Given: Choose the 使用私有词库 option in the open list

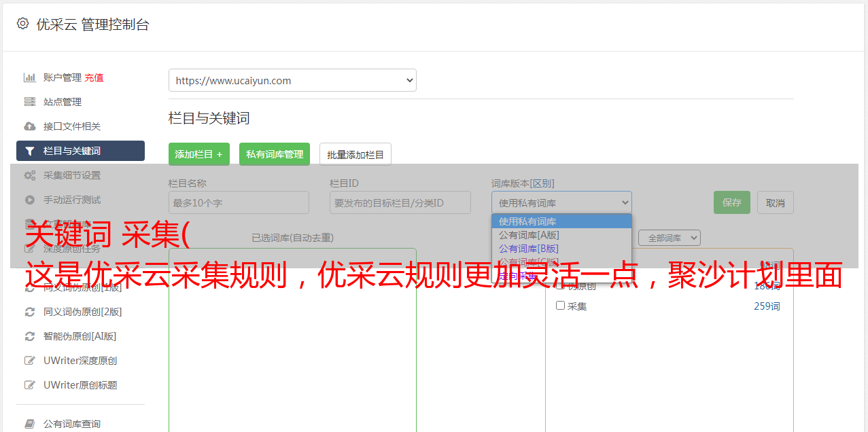Looking at the screenshot, I should pos(561,221).
